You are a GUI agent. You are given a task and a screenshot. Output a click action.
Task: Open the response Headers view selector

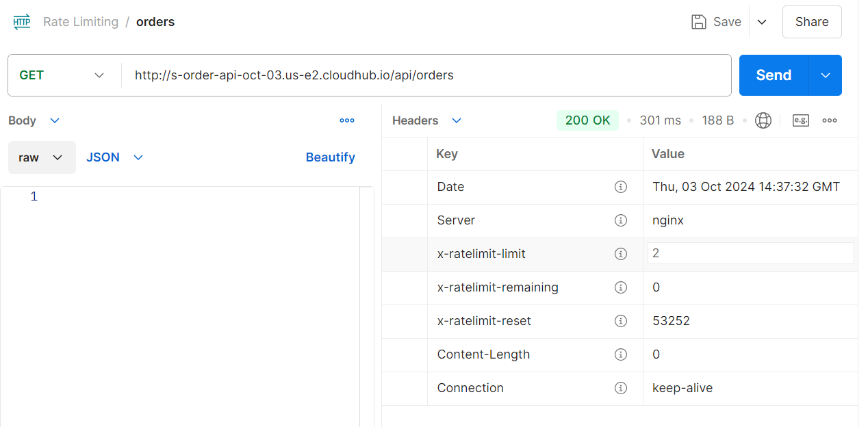pos(427,120)
